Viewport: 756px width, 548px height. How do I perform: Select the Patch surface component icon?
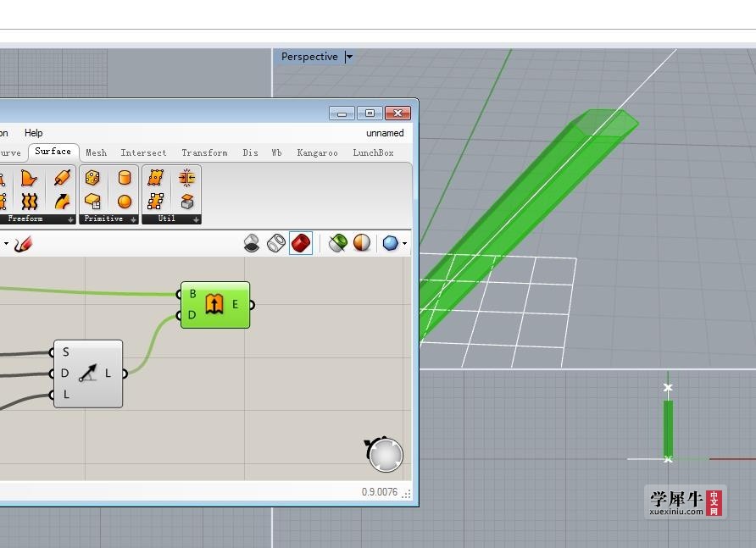[29, 178]
